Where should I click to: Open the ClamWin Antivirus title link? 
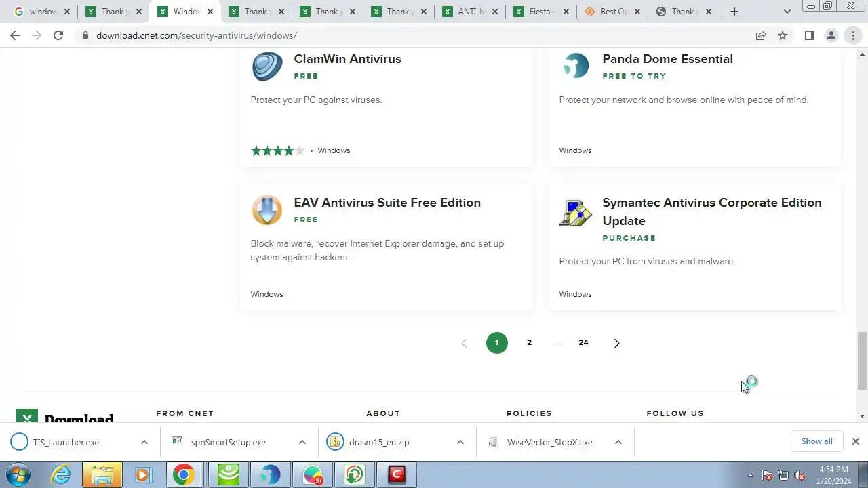pyautogui.click(x=347, y=59)
